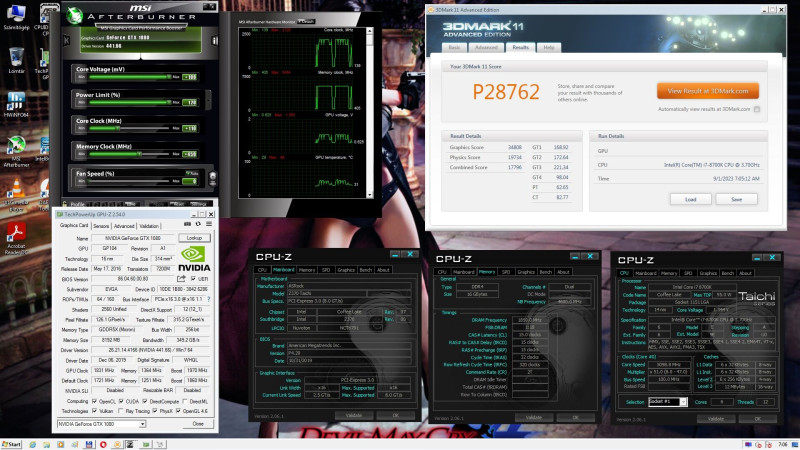This screenshot has width=800, height=450.
Task: Expand the Power Limit link arrow in Afterburner
Action: (x=208, y=99)
